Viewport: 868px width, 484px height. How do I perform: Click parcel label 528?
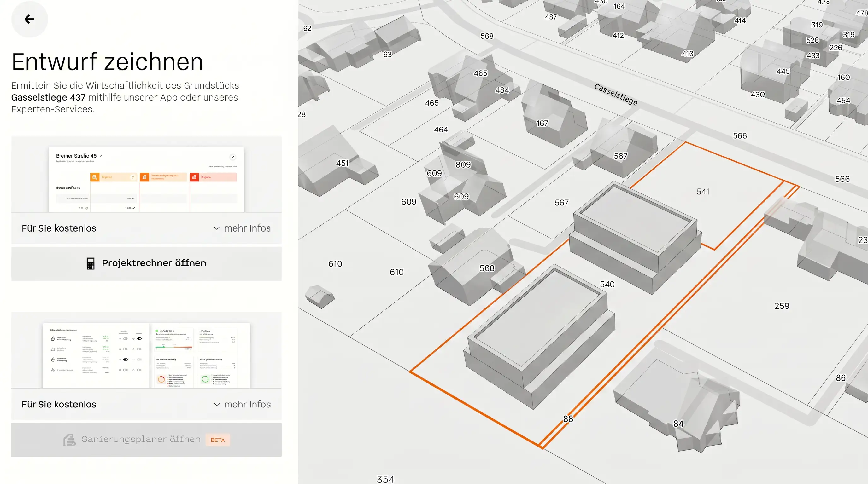812,40
